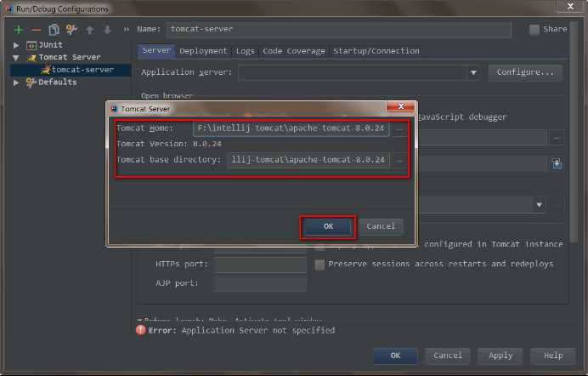Show more toolbar actions via double chevron
Viewport: 588px width, 376px height.
pos(126,30)
